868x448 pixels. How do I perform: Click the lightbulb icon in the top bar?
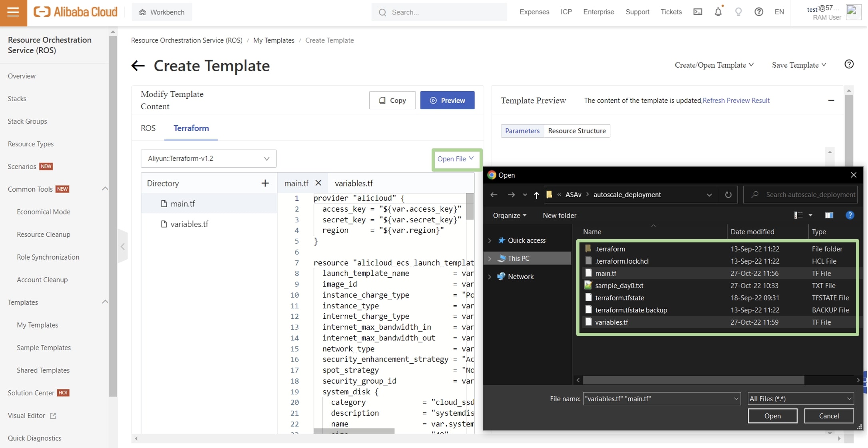tap(738, 12)
